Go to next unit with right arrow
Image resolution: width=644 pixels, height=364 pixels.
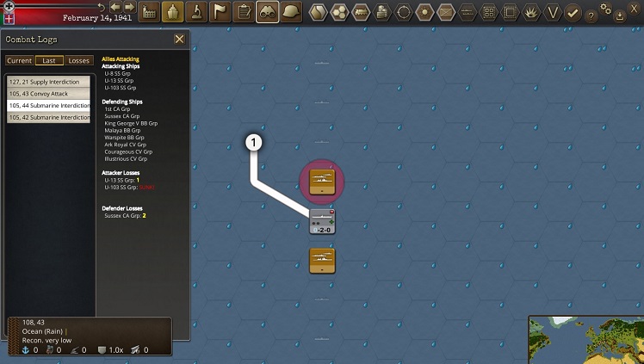130,7
